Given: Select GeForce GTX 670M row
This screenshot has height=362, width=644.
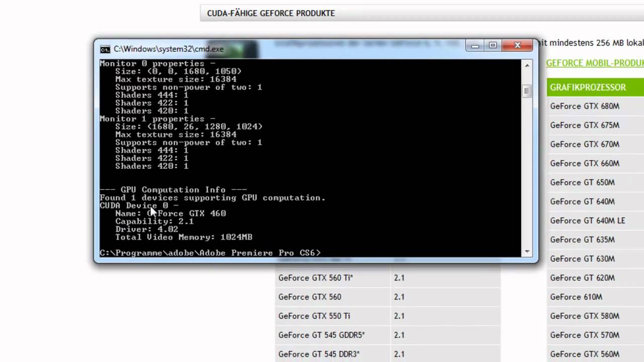Looking at the screenshot, I should (x=595, y=144).
